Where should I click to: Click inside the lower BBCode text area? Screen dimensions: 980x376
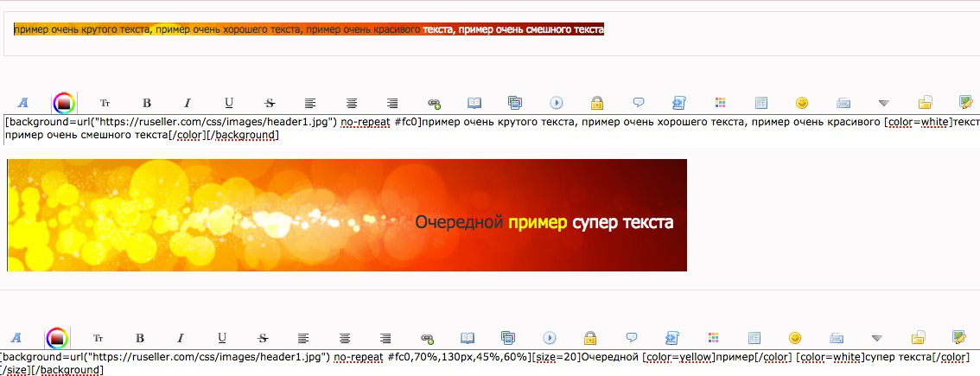pyautogui.click(x=490, y=364)
